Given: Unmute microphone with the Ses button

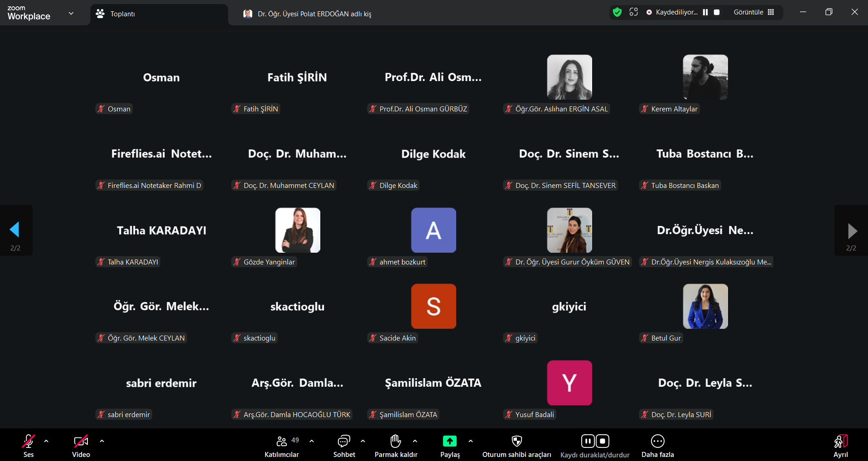Looking at the screenshot, I should pyautogui.click(x=28, y=442).
